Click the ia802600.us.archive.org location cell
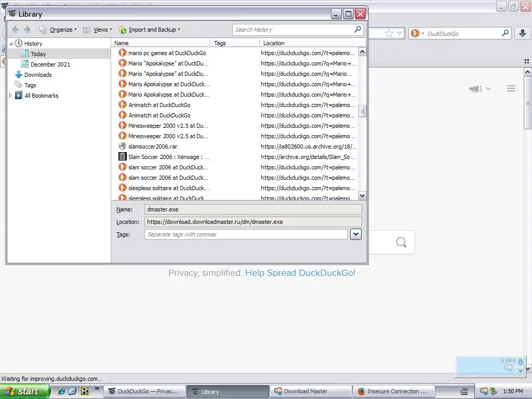Viewport: 532px width, 399px height. (x=309, y=147)
